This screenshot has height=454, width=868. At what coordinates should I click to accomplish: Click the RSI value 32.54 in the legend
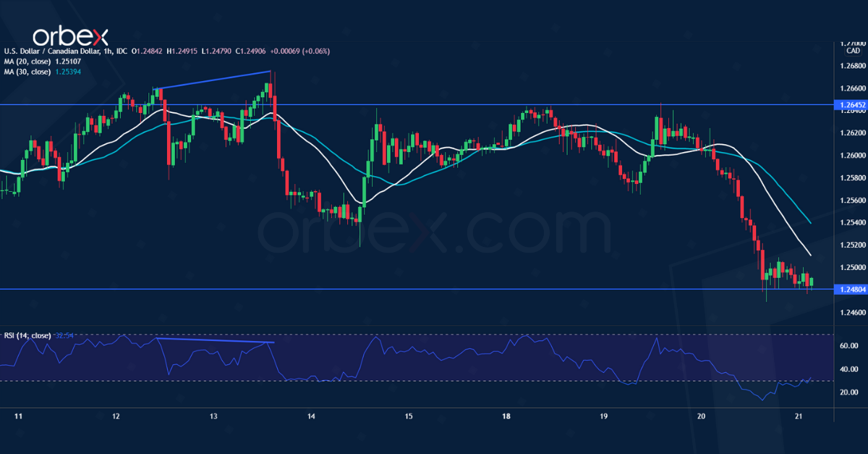click(x=64, y=335)
